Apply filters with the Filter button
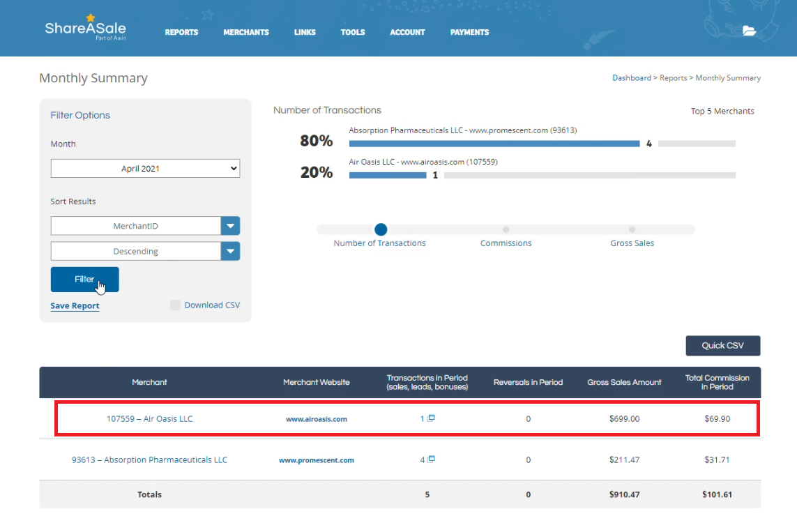Viewport: 797px width, 532px height. [x=85, y=280]
